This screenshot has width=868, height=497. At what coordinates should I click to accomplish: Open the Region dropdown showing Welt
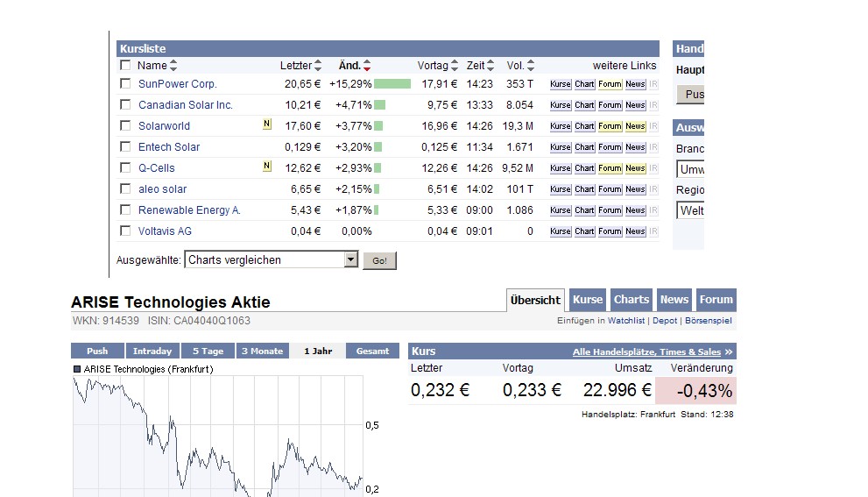click(x=690, y=210)
